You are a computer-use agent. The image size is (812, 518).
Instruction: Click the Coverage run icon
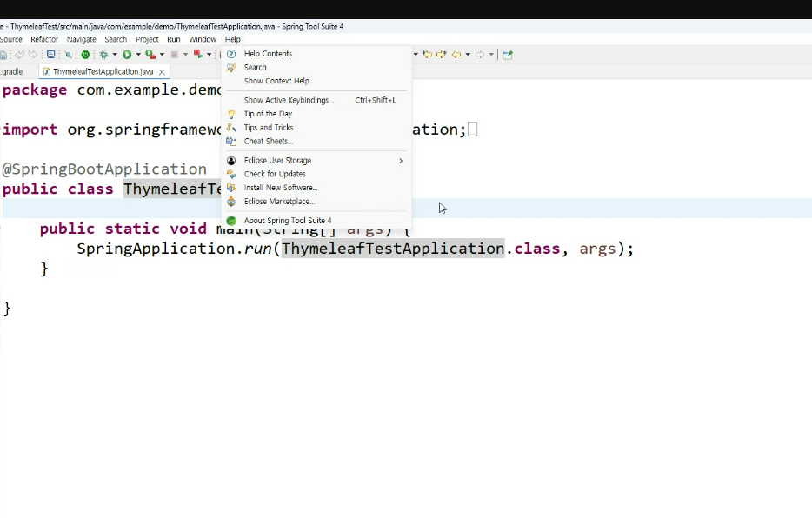150,54
